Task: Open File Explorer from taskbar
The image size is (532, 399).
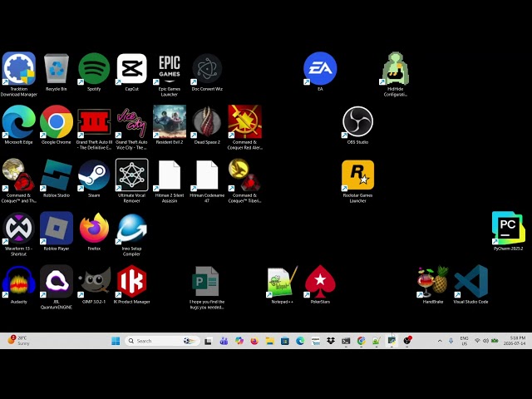Action: pyautogui.click(x=269, y=341)
